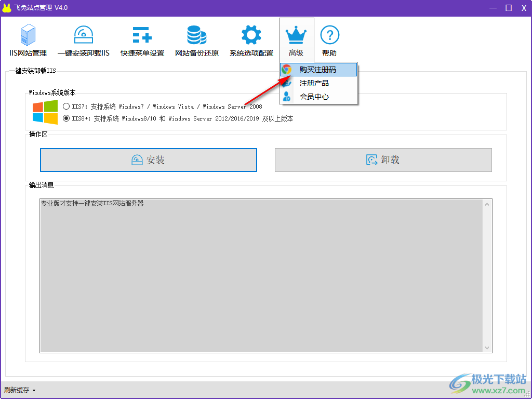
Task: Open 系统选项配置 gear icon
Action: (251, 35)
